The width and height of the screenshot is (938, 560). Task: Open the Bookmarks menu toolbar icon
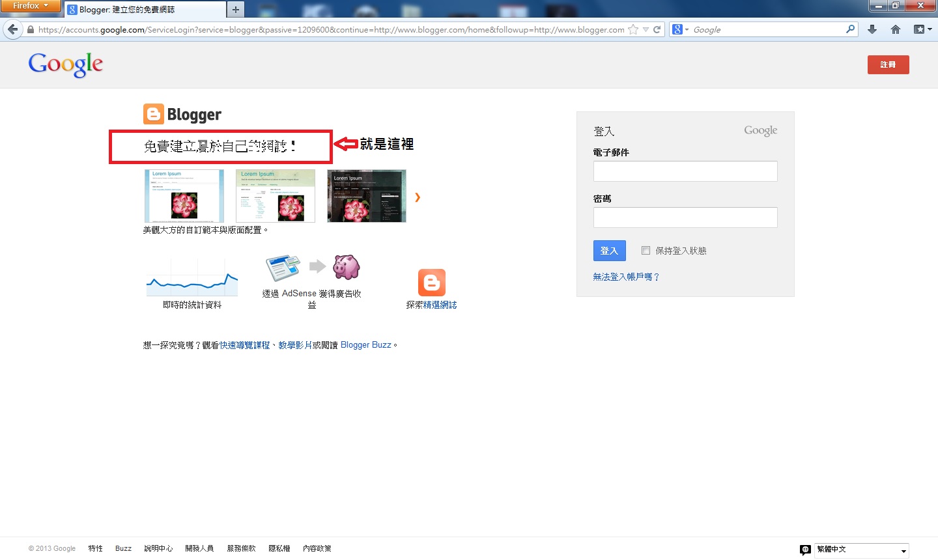[x=922, y=29]
